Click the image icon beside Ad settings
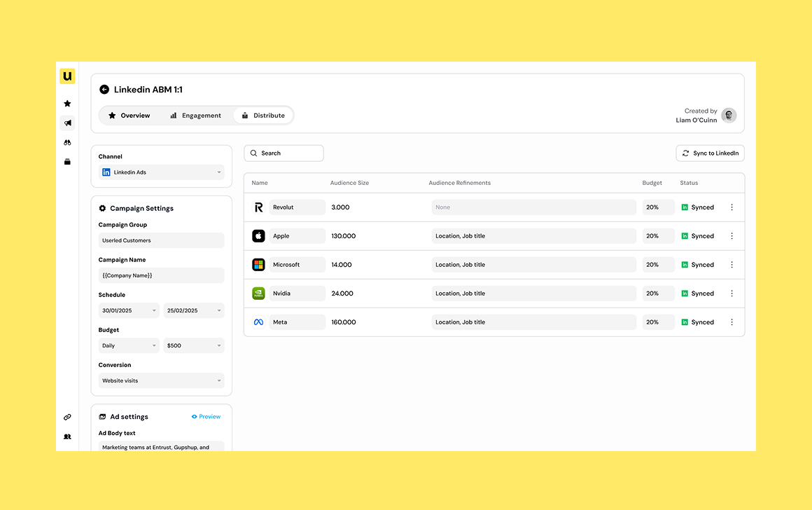 coord(102,417)
